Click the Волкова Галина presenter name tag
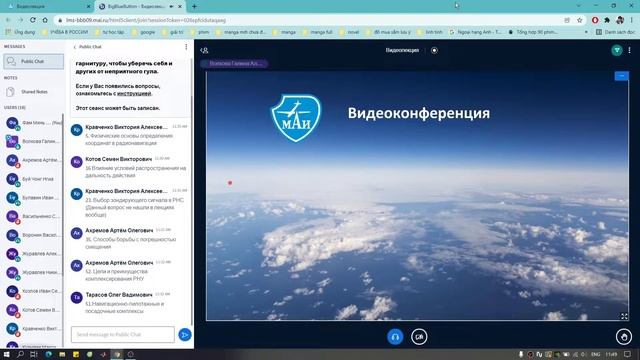The height and width of the screenshot is (360, 640). (234, 63)
